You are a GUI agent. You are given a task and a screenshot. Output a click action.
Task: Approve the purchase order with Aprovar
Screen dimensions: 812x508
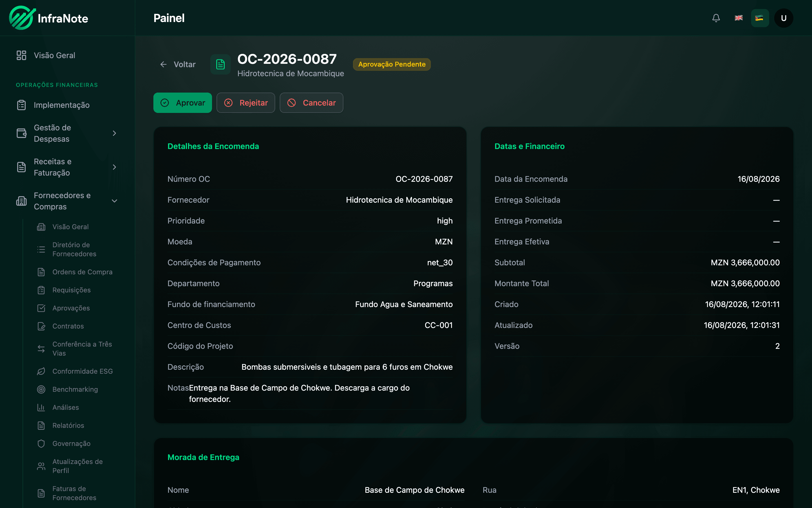[x=182, y=103]
